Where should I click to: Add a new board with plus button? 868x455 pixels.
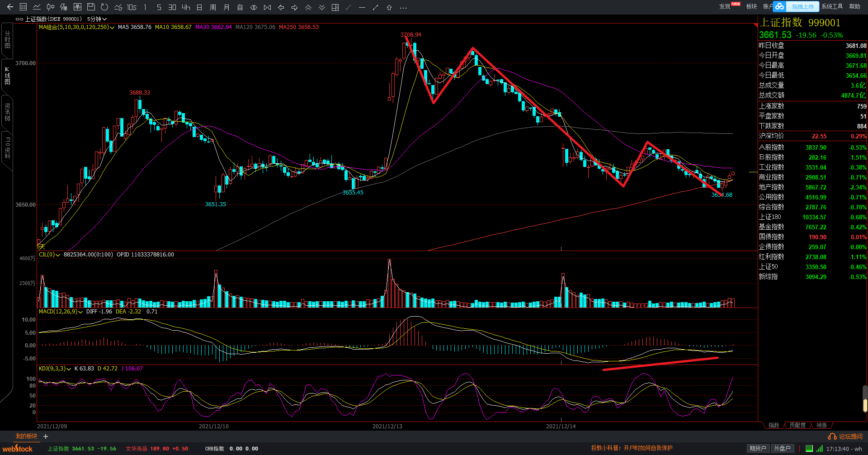click(46, 436)
